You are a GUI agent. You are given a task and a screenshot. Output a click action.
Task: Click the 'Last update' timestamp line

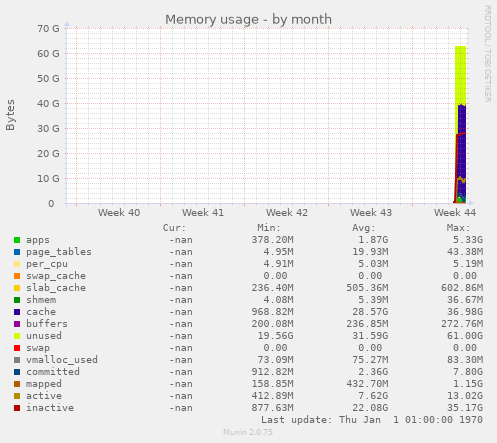(372, 420)
